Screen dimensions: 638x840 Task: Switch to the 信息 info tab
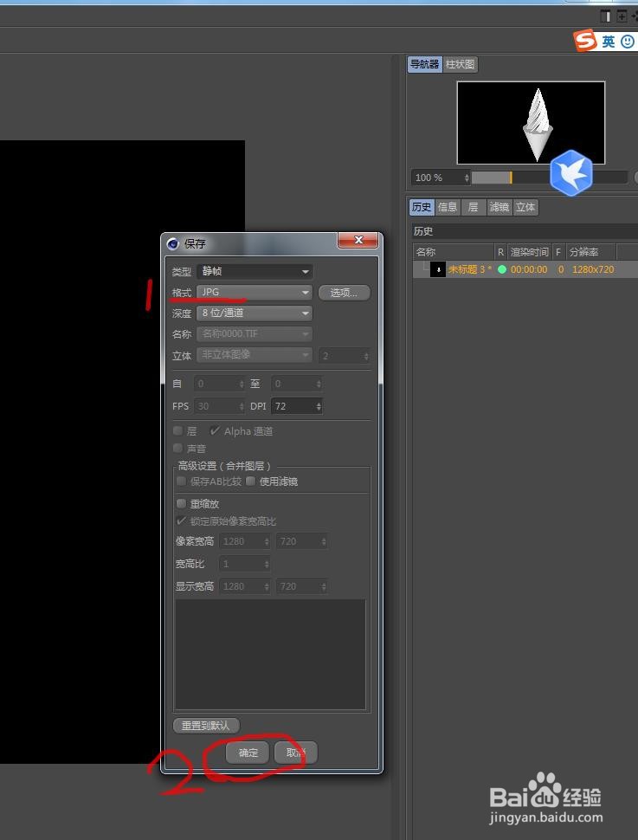(448, 207)
